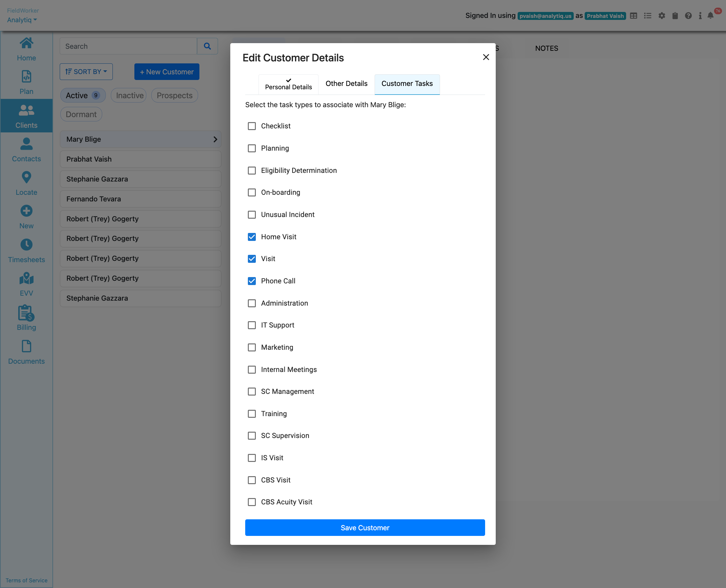Expand the Analytiq organization dropdown
The image size is (726, 588).
click(22, 20)
